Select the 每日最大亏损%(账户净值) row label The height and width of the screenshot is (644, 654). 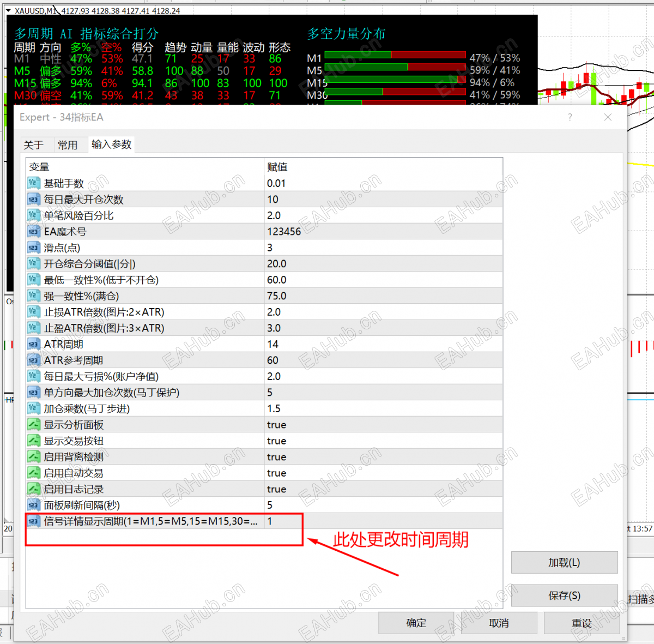point(101,376)
